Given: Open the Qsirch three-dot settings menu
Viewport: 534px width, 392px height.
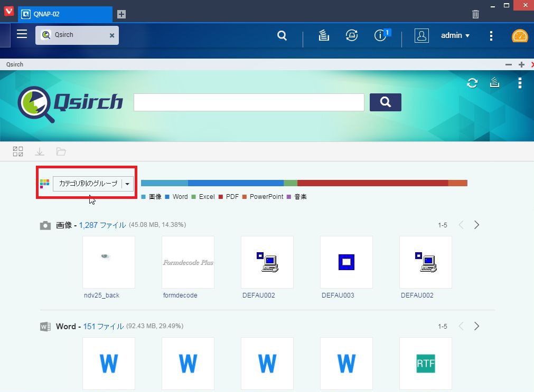Looking at the screenshot, I should [520, 83].
